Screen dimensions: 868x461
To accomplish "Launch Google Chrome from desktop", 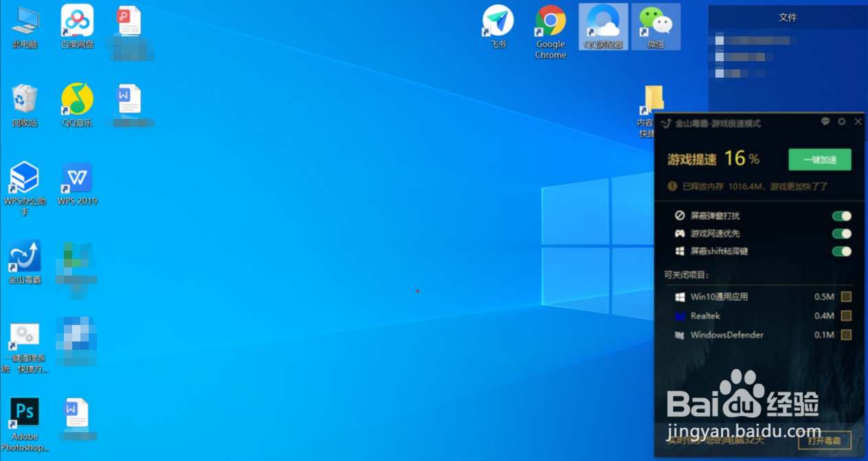I will 550,32.
